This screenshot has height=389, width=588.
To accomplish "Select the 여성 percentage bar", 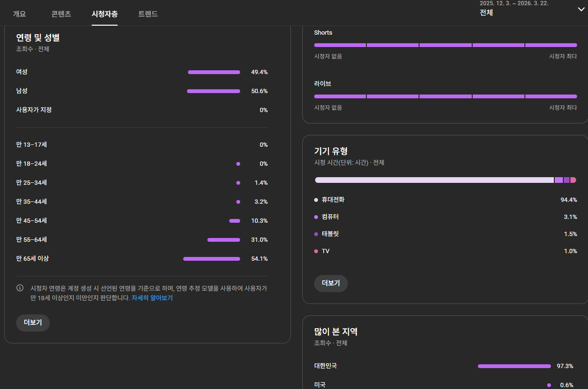I will pyautogui.click(x=214, y=72).
